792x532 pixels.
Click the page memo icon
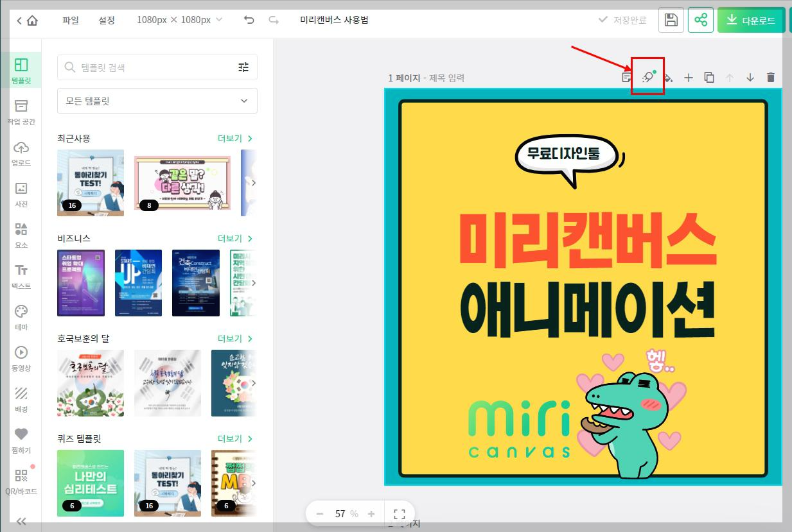pyautogui.click(x=627, y=77)
